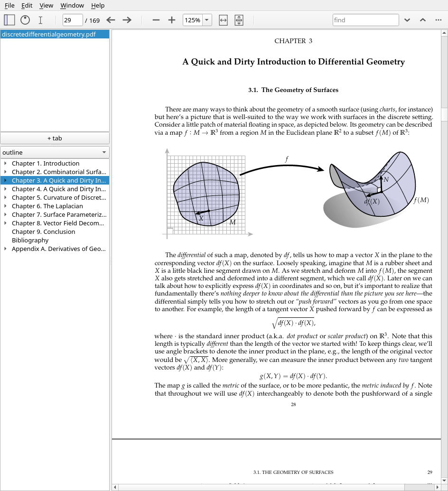Image resolution: width=448 pixels, height=491 pixels.
Task: Open the 125% zoom level dropdown
Action: [207, 20]
